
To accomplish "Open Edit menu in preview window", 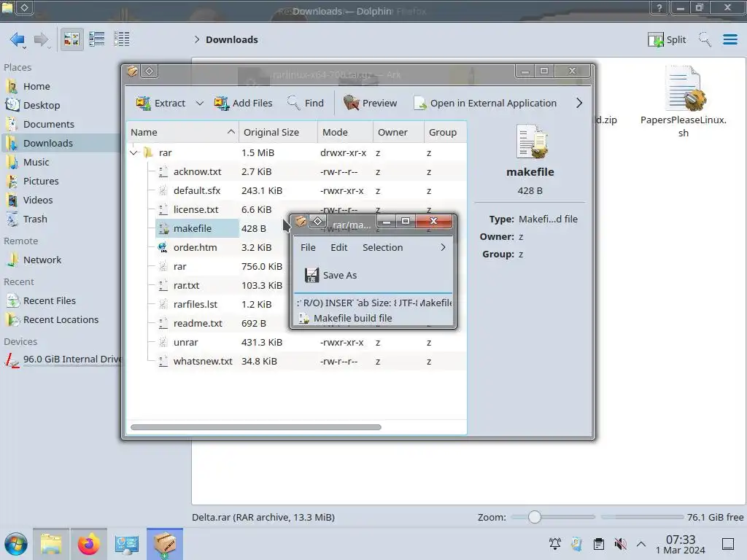I will coord(338,247).
